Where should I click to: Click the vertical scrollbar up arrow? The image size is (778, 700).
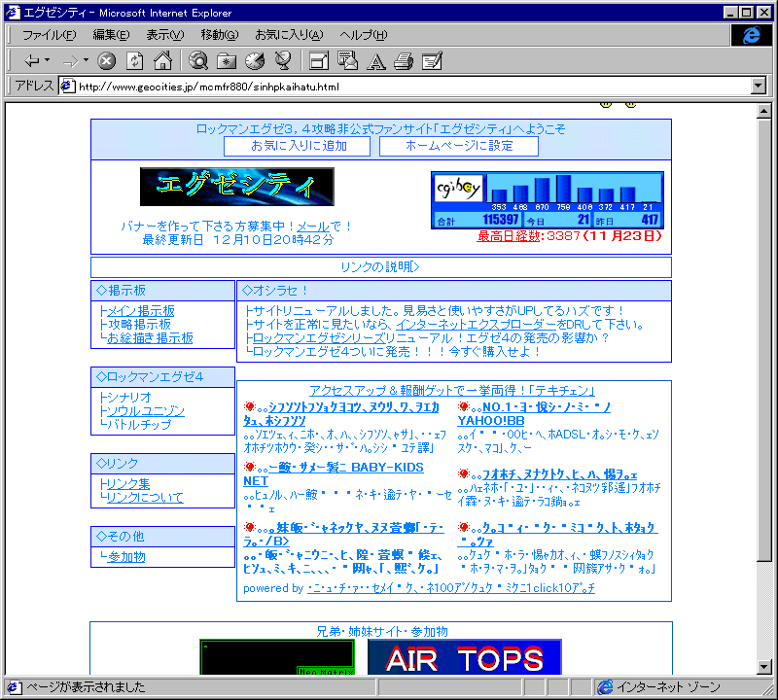pos(764,111)
